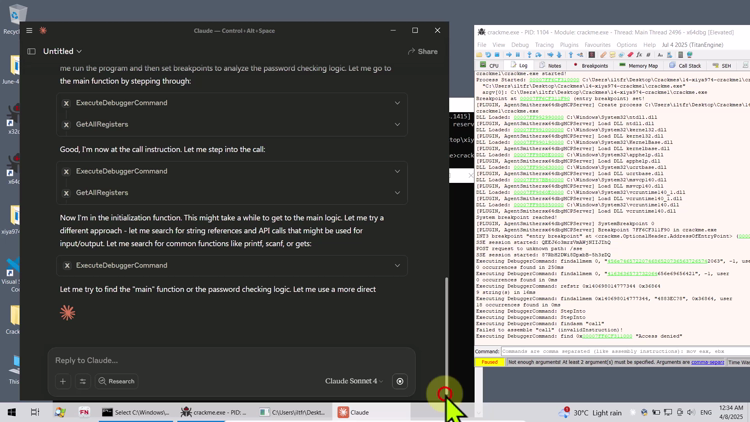The height and width of the screenshot is (422, 750).
Task: Open the File menu in x64dbg
Action: (x=481, y=44)
